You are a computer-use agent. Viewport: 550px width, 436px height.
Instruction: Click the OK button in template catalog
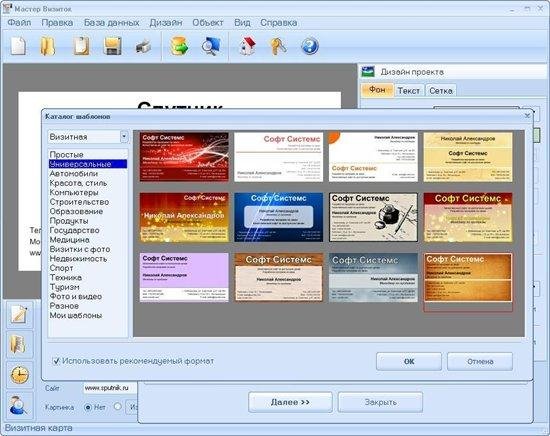(409, 361)
